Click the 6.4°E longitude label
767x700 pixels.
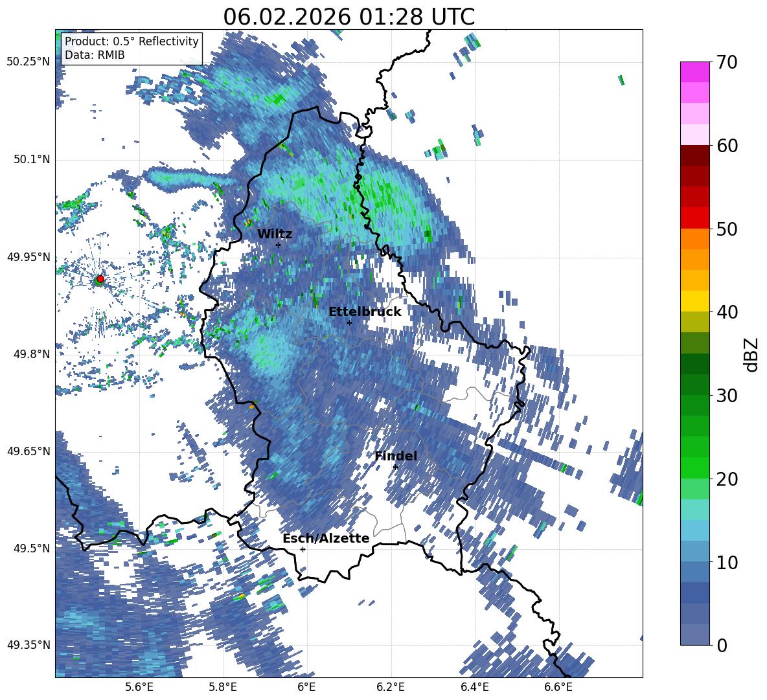(474, 687)
